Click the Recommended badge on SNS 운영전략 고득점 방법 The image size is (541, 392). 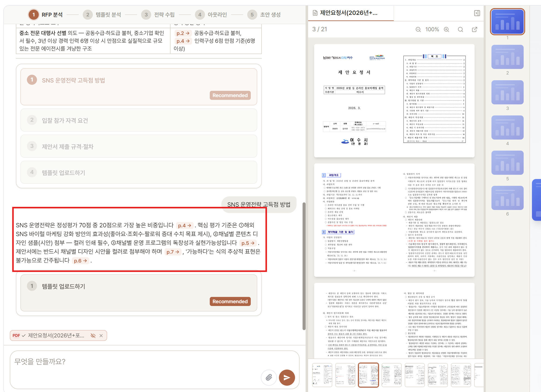coord(230,95)
